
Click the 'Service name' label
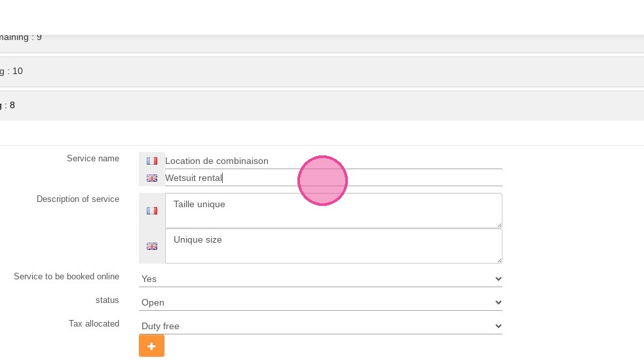(93, 158)
